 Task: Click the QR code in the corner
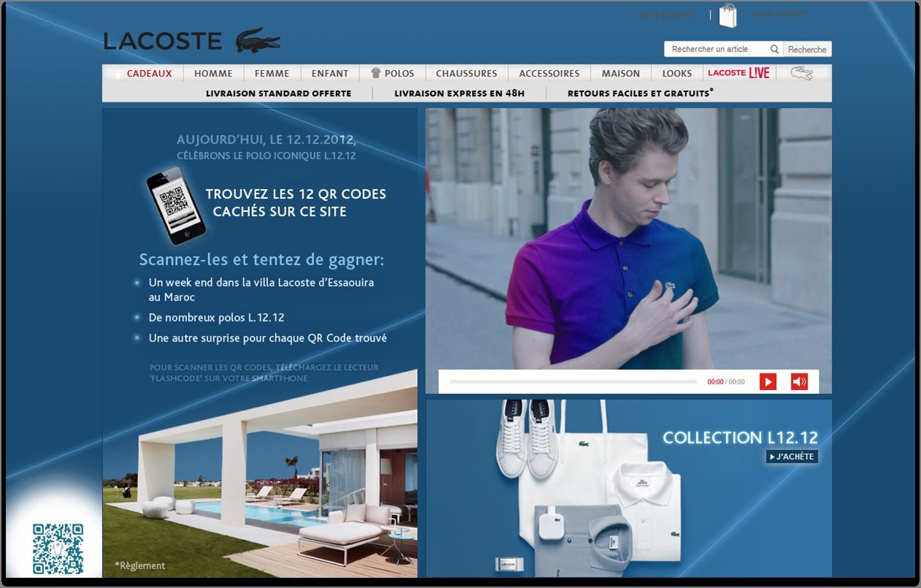pyautogui.click(x=58, y=549)
